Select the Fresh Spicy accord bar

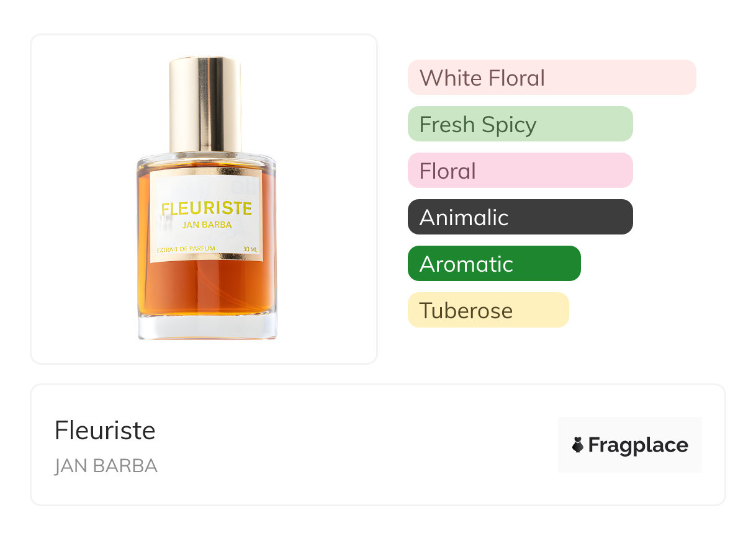520,124
